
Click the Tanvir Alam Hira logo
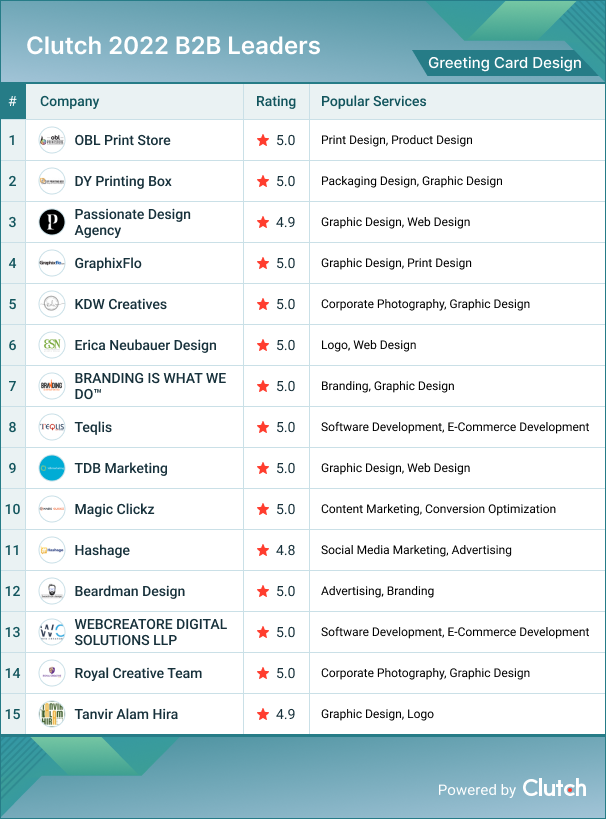[x=52, y=714]
